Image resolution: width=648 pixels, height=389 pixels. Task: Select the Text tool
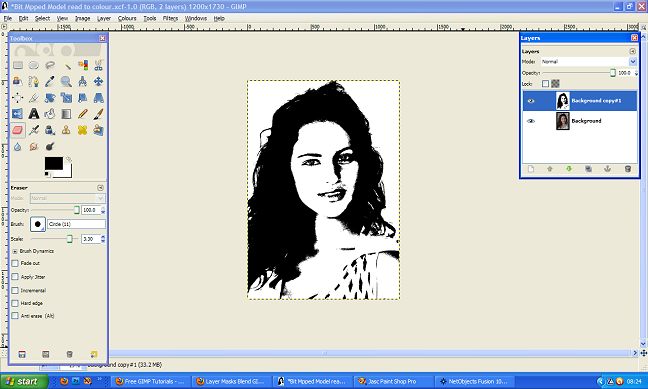(34, 114)
